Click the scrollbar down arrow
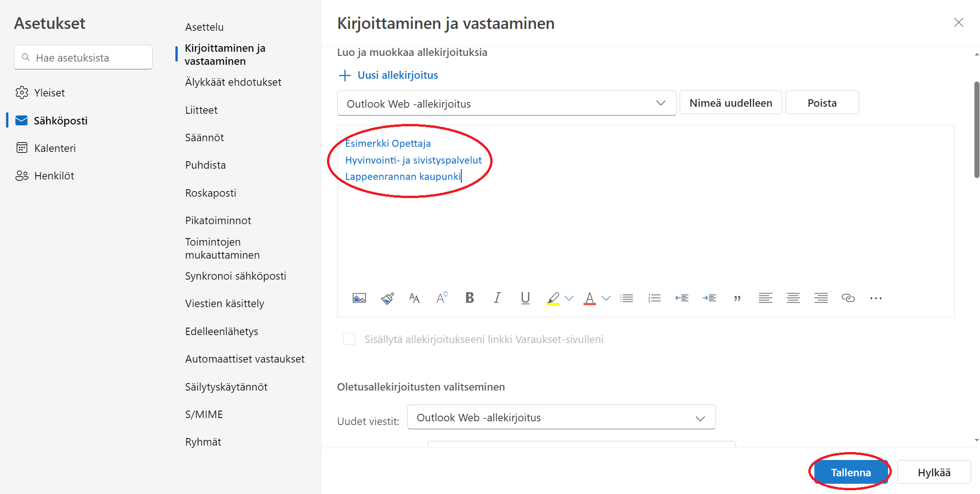The height and width of the screenshot is (494, 980). coord(977,440)
